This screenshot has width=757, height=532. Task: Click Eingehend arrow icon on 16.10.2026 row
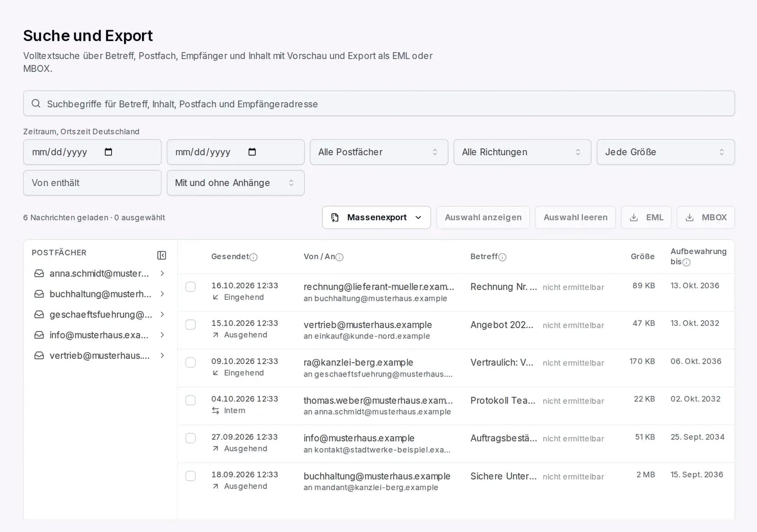(x=216, y=297)
